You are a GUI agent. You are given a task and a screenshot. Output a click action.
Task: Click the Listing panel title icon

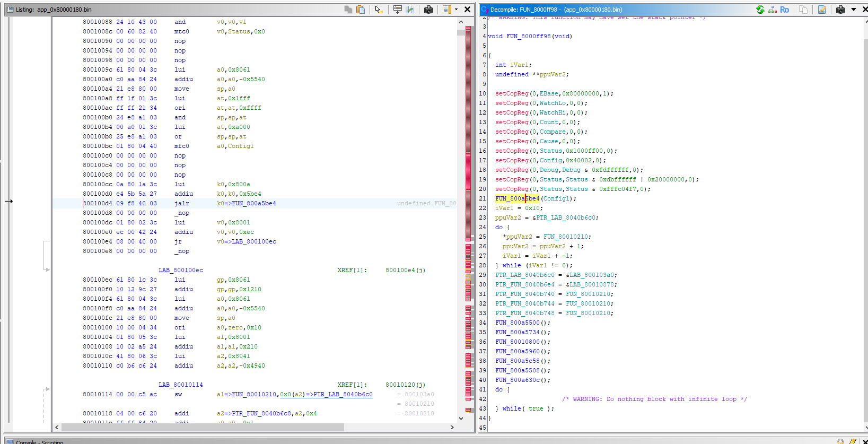[x=10, y=10]
